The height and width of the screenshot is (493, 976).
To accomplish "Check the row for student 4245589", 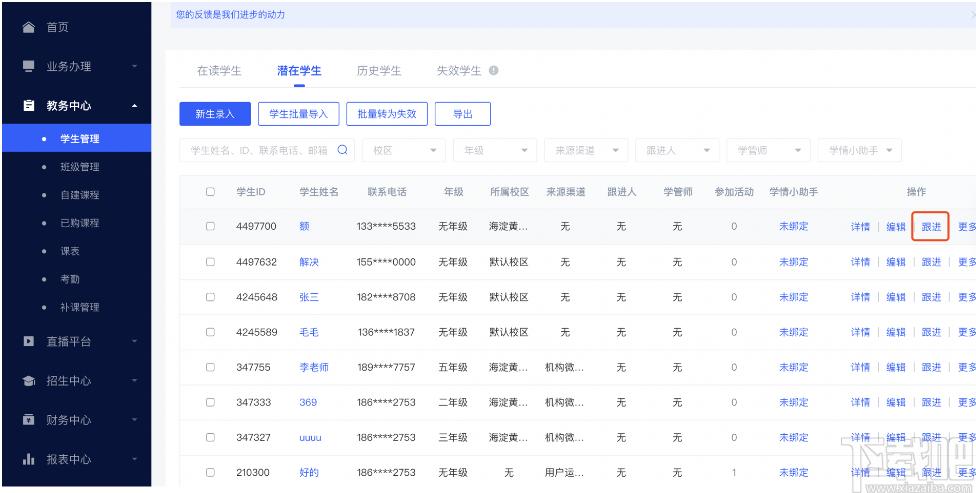I will 210,332.
